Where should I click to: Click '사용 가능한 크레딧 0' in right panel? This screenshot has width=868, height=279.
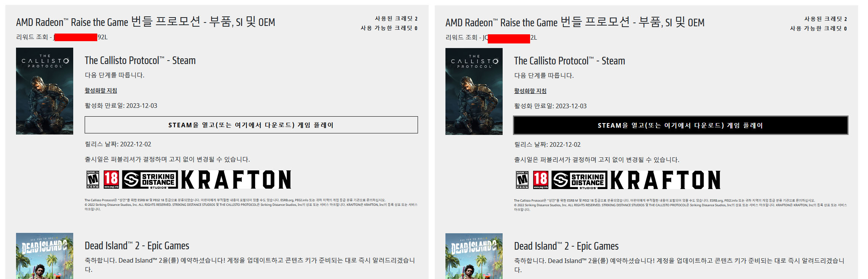coord(818,28)
